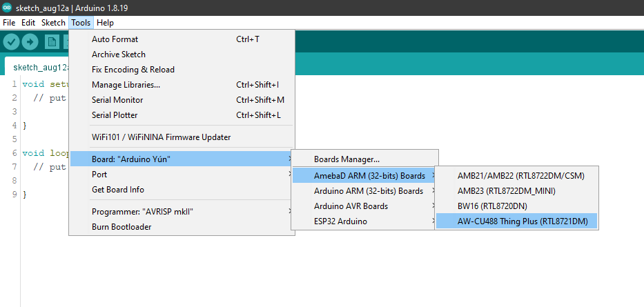Viewport: 644px width, 307px height.
Task: Open the Sketch menu
Action: 53,23
